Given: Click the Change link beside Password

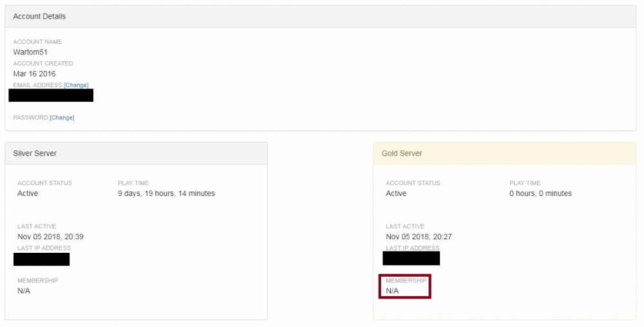Looking at the screenshot, I should [x=62, y=117].
